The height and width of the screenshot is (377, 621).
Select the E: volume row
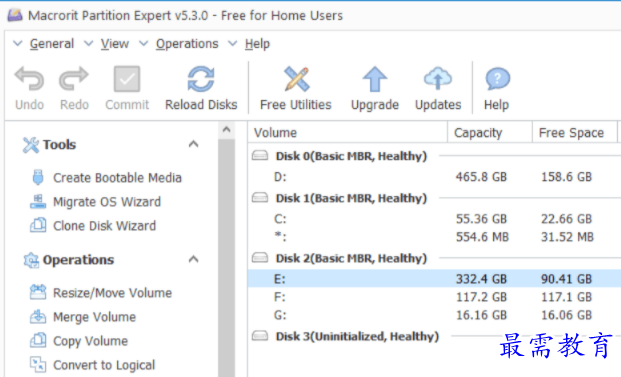[x=434, y=279]
